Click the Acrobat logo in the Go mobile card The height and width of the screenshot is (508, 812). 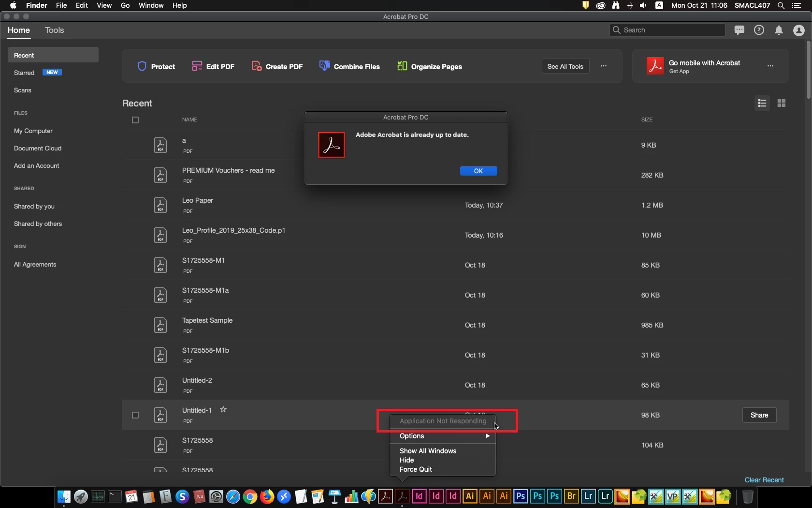tap(655, 66)
